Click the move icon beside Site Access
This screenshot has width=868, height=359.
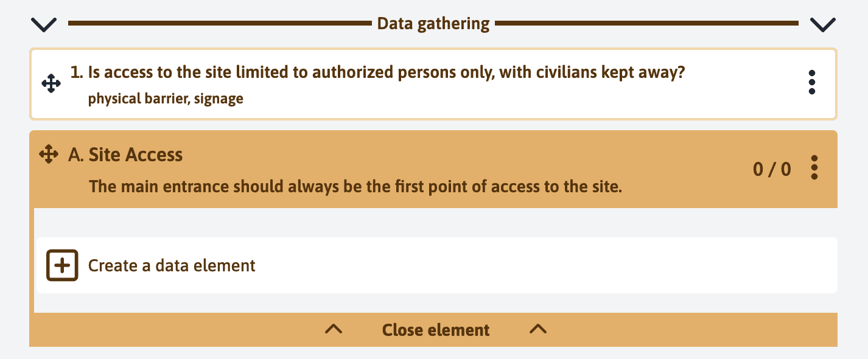[49, 155]
